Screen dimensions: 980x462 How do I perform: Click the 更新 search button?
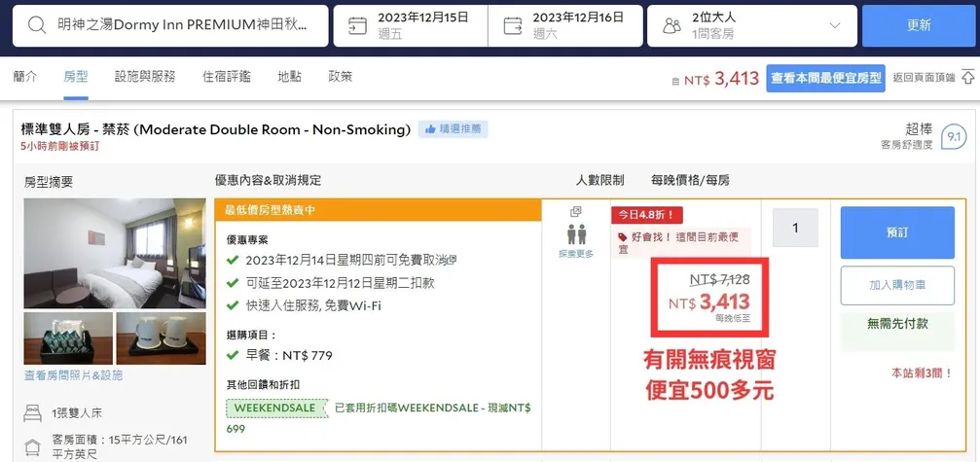(x=918, y=26)
